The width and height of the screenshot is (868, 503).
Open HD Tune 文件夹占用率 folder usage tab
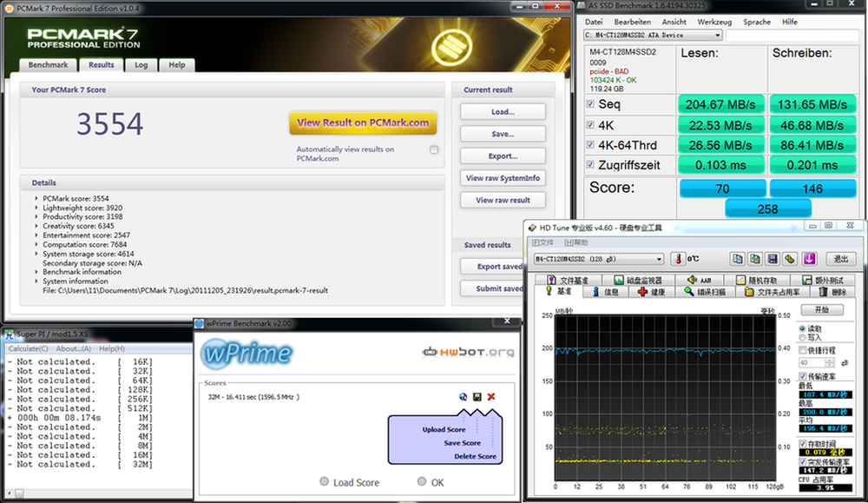[x=773, y=292]
